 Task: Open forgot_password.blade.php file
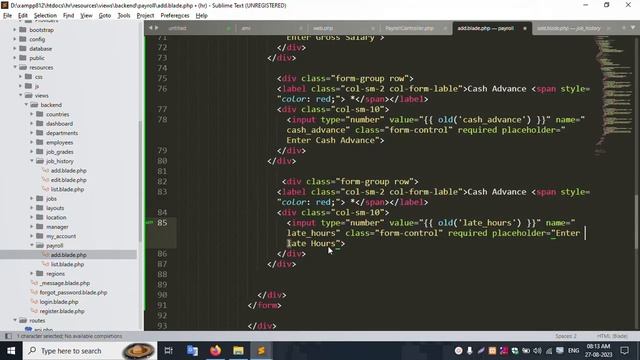pyautogui.click(x=73, y=292)
